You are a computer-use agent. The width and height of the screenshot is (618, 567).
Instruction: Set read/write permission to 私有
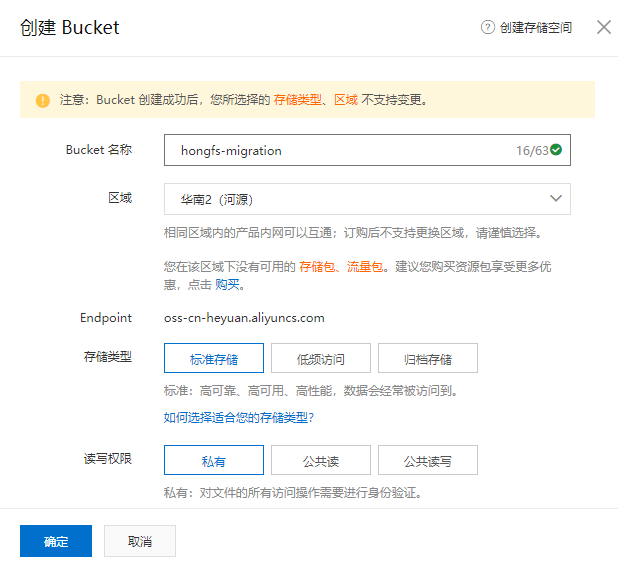click(213, 460)
